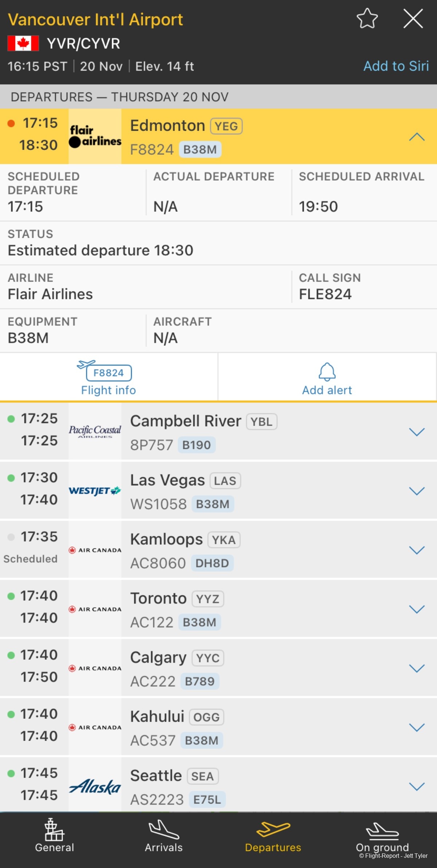Image resolution: width=437 pixels, height=868 pixels.
Task: Tap the Pacific Coastal Airlines logo
Action: 95,431
